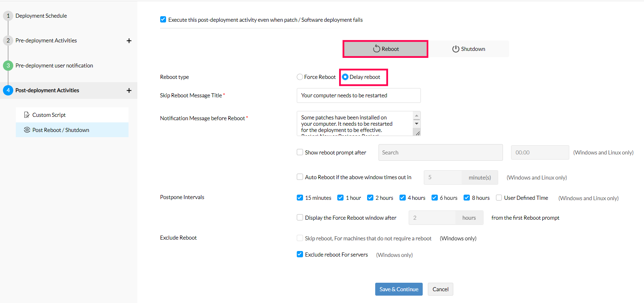Click the Reboot option button
The width and height of the screenshot is (644, 303).
[385, 49]
